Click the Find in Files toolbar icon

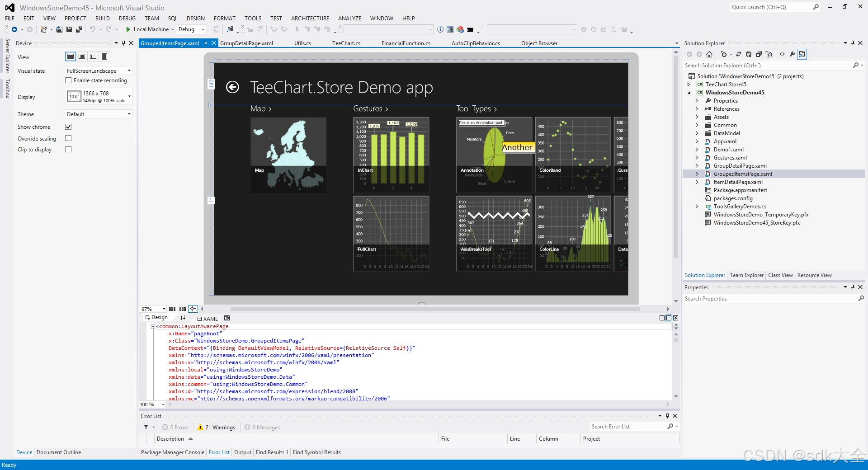230,29
